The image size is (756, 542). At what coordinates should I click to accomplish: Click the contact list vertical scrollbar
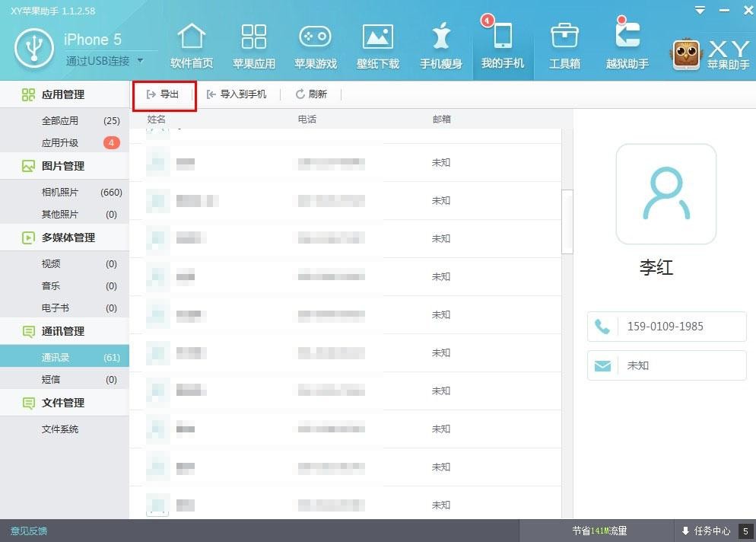pyautogui.click(x=567, y=222)
